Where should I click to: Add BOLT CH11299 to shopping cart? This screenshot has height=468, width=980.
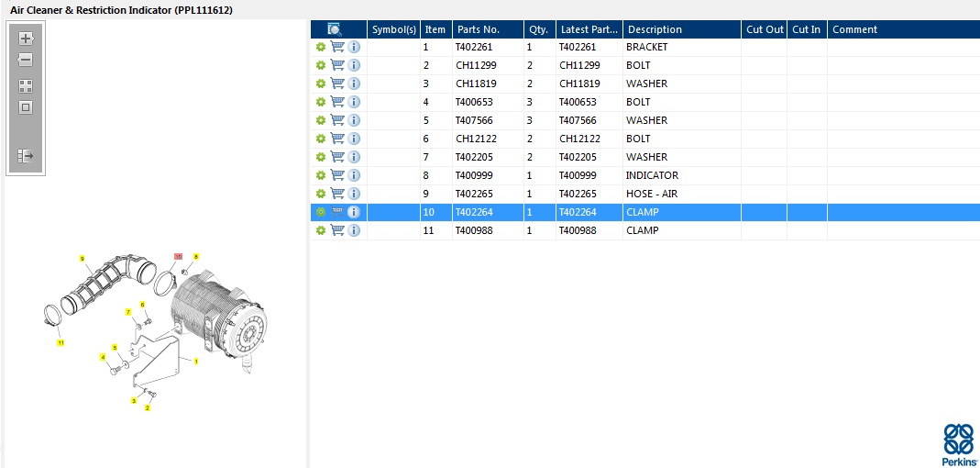pyautogui.click(x=337, y=65)
